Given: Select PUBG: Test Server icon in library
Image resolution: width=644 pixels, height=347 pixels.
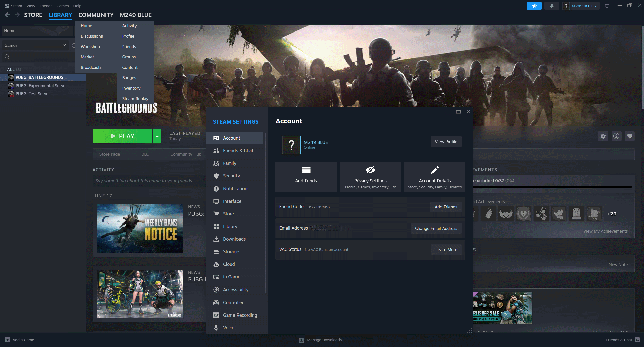Looking at the screenshot, I should click(x=11, y=94).
